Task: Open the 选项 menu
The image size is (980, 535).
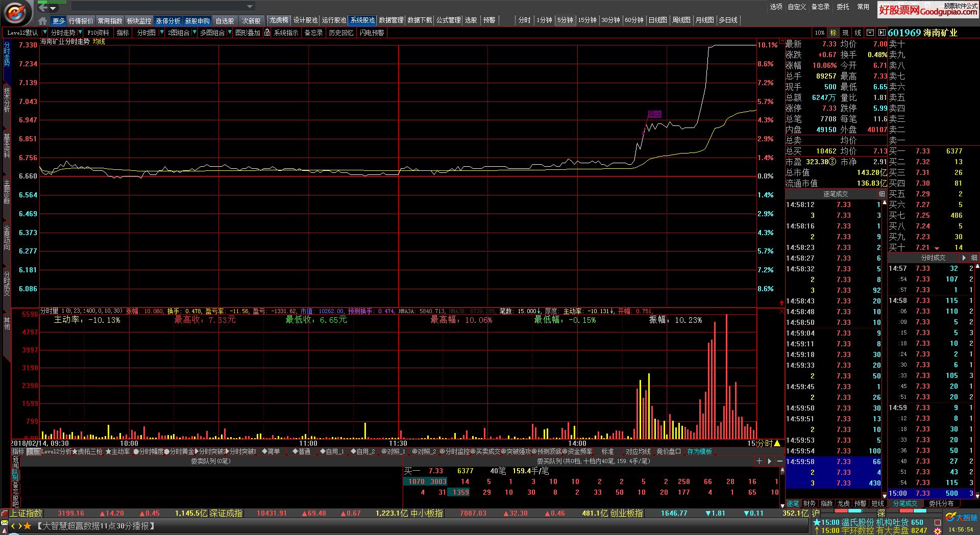Action: pos(776,7)
